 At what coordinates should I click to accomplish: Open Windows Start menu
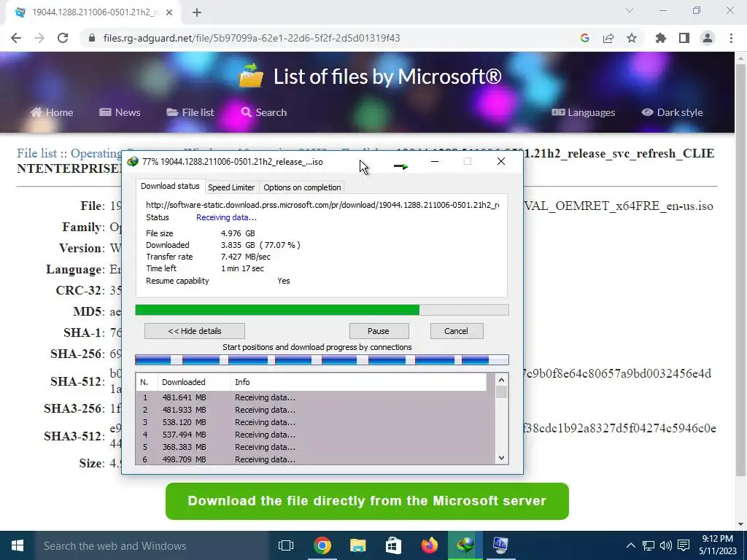click(x=18, y=545)
